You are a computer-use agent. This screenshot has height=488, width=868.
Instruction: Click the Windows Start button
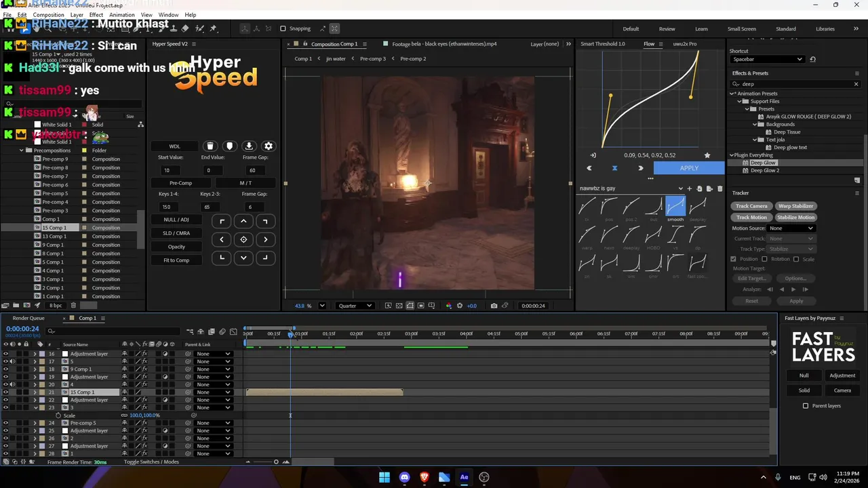384,477
